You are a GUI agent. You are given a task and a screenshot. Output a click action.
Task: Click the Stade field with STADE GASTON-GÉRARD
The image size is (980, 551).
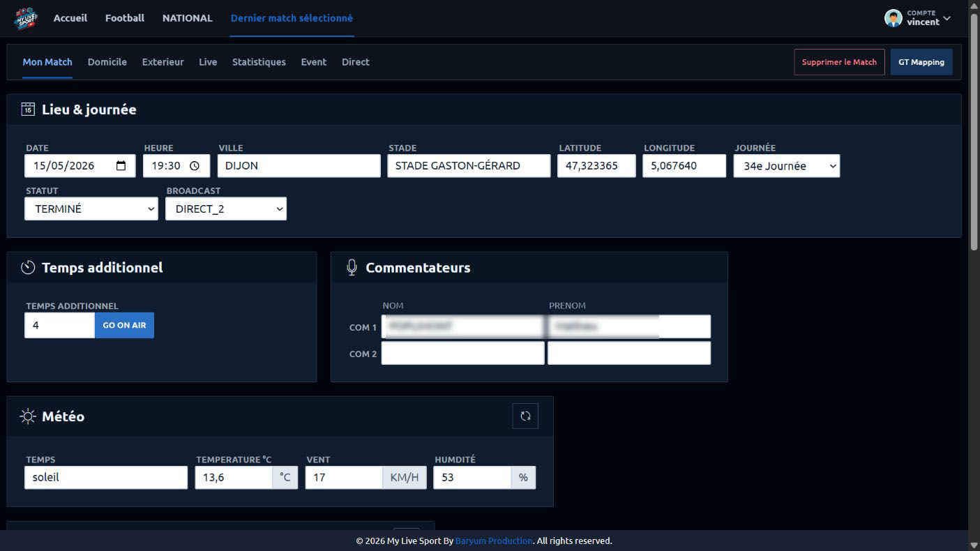click(469, 166)
